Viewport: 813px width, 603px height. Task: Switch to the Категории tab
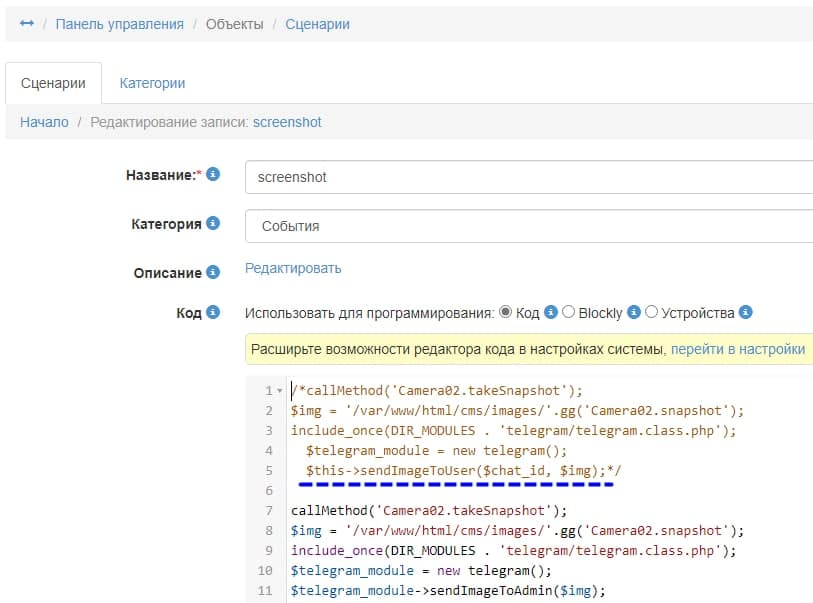(x=152, y=83)
